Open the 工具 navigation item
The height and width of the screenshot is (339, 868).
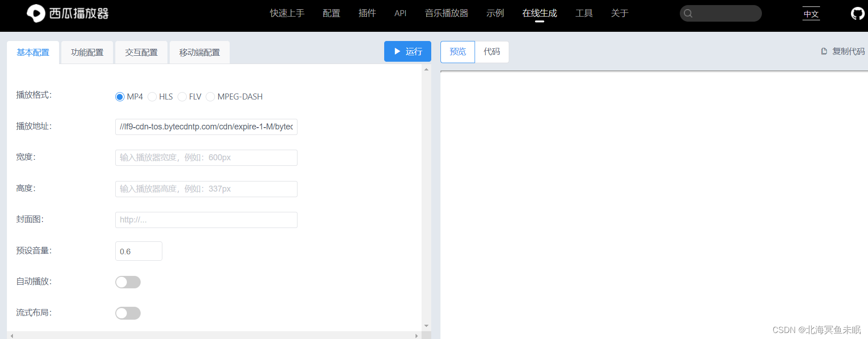[x=584, y=13]
